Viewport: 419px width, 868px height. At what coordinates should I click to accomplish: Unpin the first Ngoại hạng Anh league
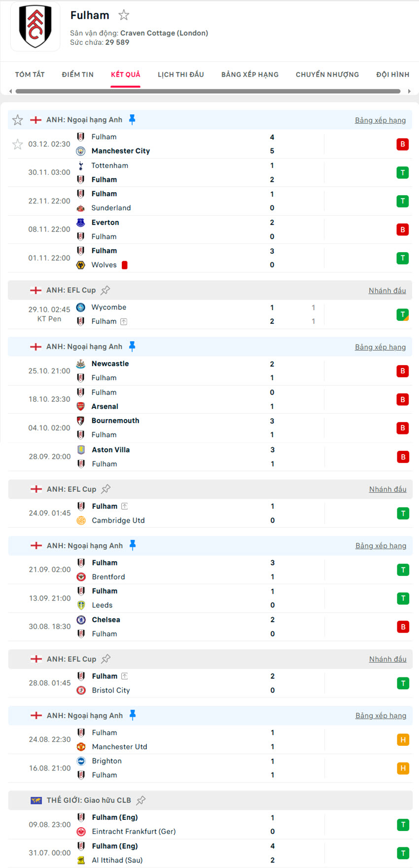coord(132,119)
